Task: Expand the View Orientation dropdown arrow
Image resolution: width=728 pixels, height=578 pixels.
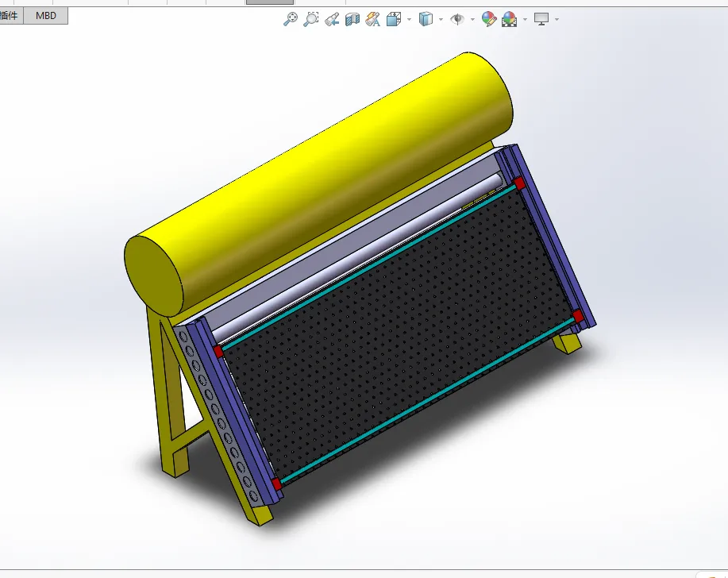Action: point(409,20)
